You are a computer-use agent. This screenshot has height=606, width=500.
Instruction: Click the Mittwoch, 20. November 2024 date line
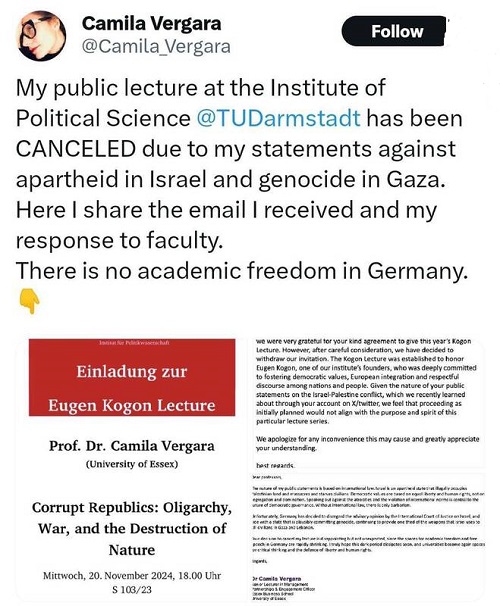132,575
